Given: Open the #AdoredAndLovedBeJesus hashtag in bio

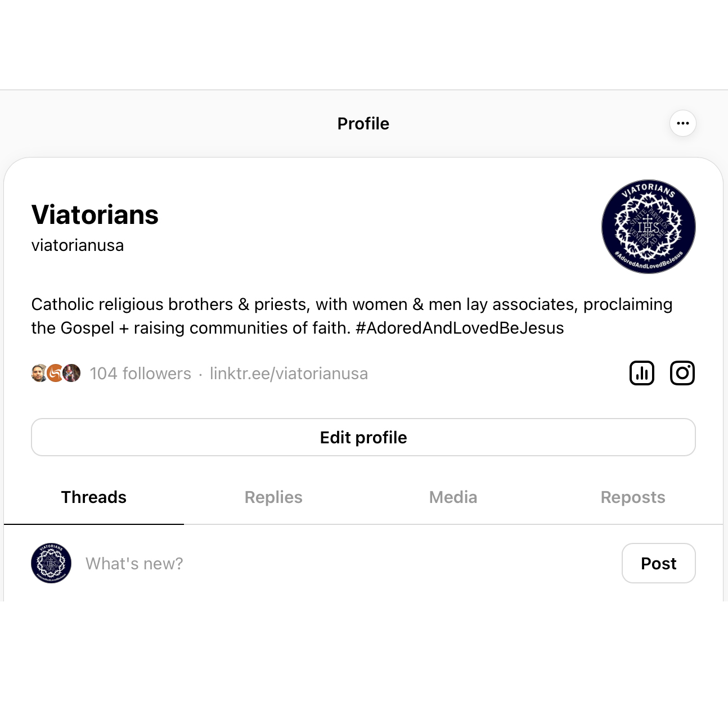Looking at the screenshot, I should pos(460,328).
